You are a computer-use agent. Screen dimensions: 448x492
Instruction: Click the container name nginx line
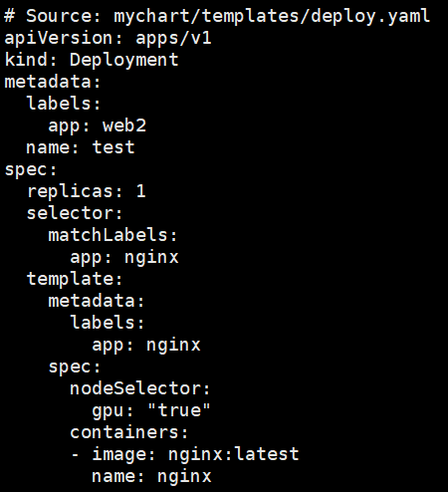click(x=151, y=476)
